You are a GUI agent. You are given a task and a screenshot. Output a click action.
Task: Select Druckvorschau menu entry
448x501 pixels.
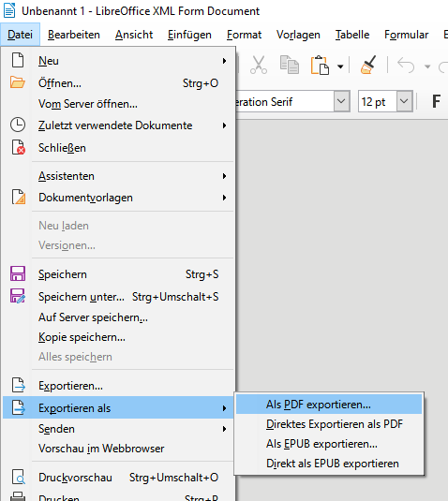coord(118,478)
